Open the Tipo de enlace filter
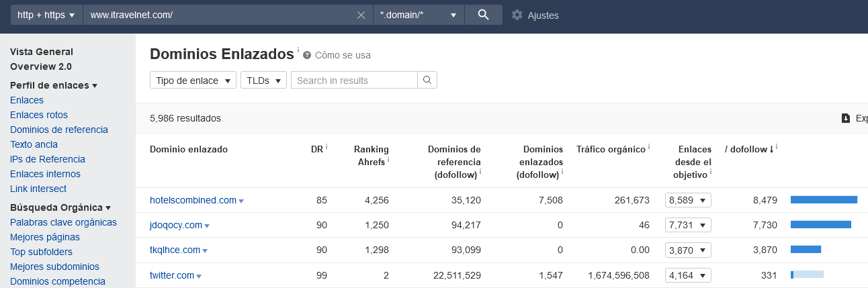 point(193,81)
